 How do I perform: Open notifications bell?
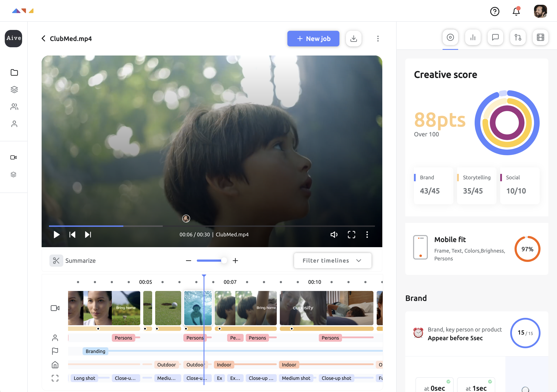coord(516,11)
